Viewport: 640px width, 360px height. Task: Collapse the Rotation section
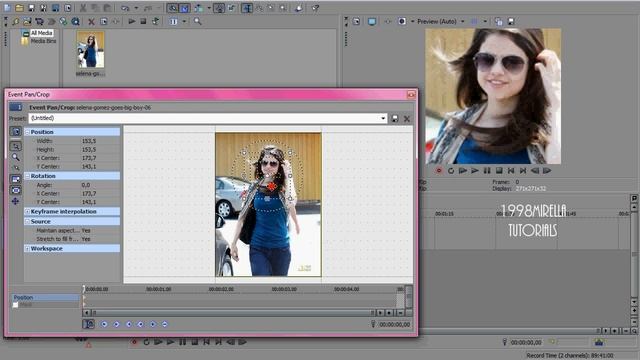coord(27,176)
